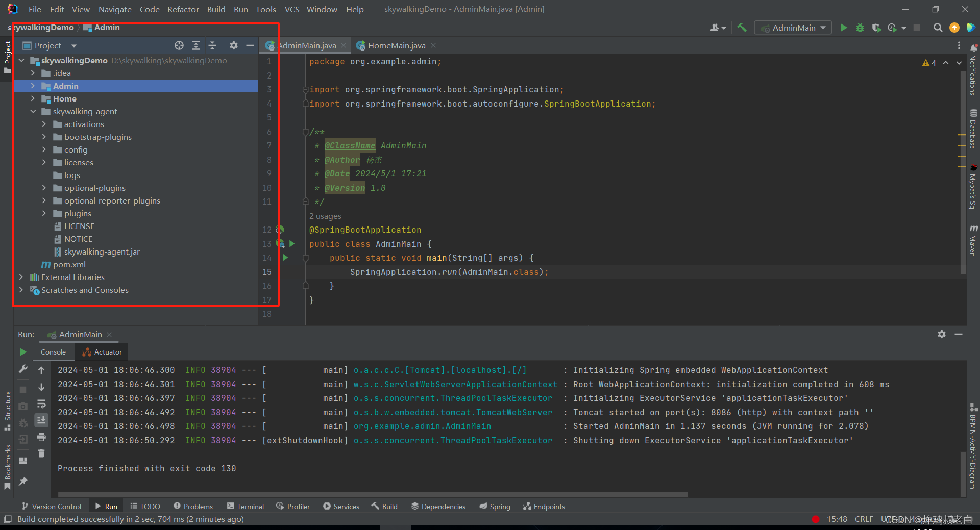Viewport: 980px width, 530px height.
Task: Hide the Project tool window
Action: point(250,45)
